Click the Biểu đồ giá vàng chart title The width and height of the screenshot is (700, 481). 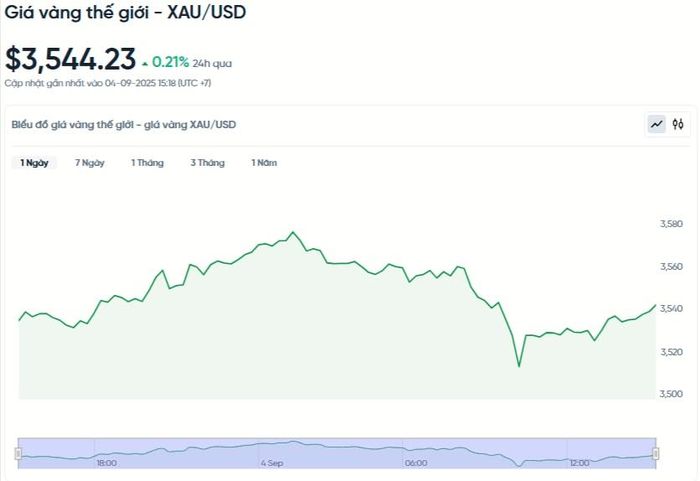(x=124, y=125)
